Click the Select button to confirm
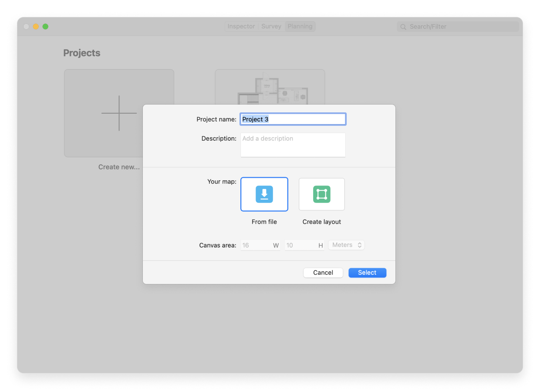Image resolution: width=540 pixels, height=392 pixels. pyautogui.click(x=367, y=272)
